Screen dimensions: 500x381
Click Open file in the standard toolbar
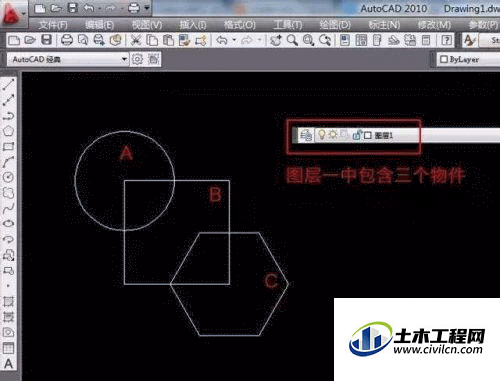coord(30,40)
